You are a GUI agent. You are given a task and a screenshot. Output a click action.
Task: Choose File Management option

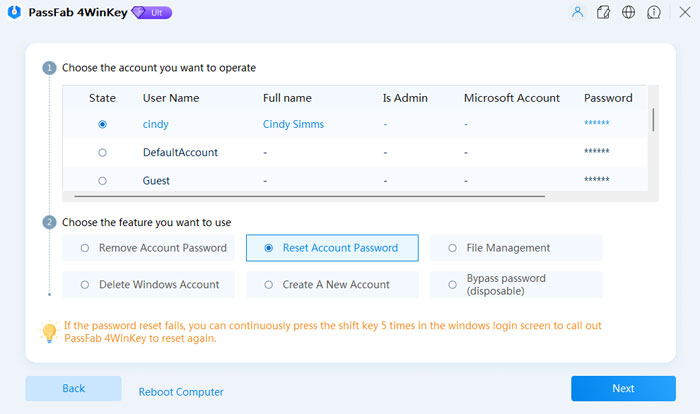click(x=516, y=248)
